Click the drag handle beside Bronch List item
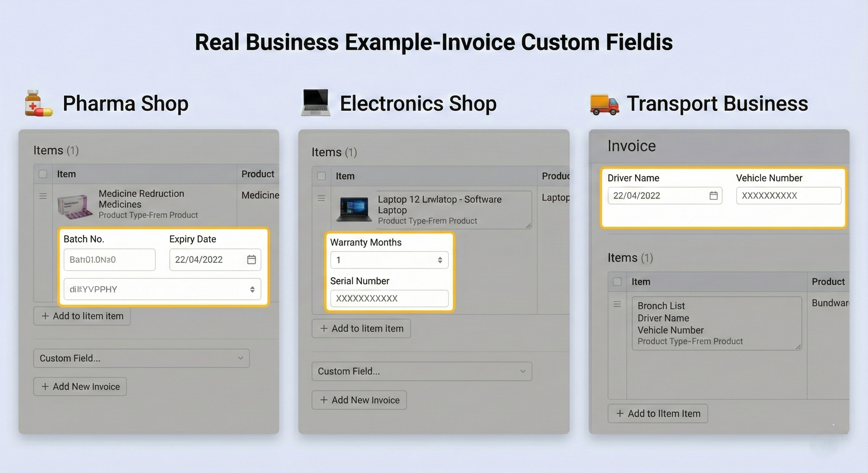This screenshot has height=473, width=868. tap(617, 304)
